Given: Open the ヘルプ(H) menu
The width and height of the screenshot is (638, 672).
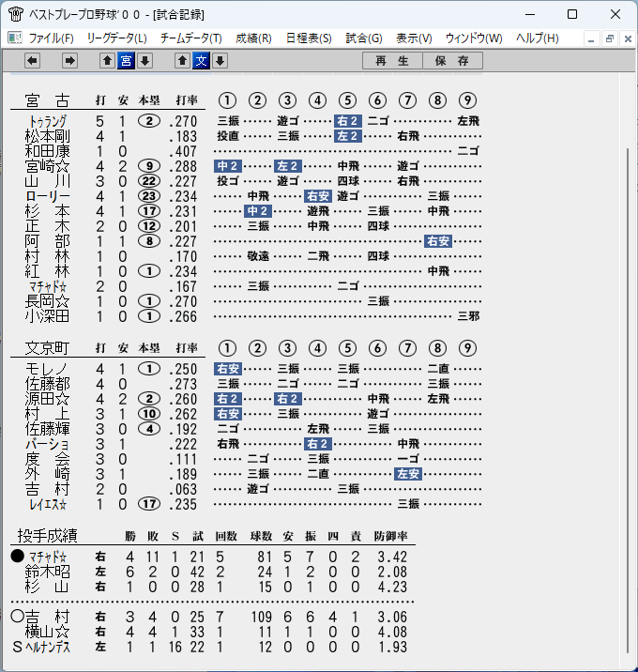Looking at the screenshot, I should coord(538,38).
